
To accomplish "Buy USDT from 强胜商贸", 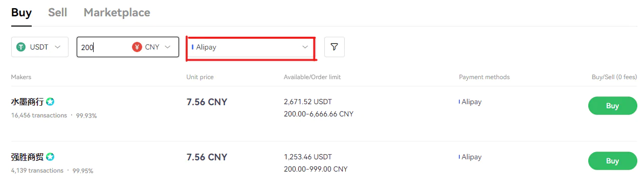I will (x=613, y=161).
